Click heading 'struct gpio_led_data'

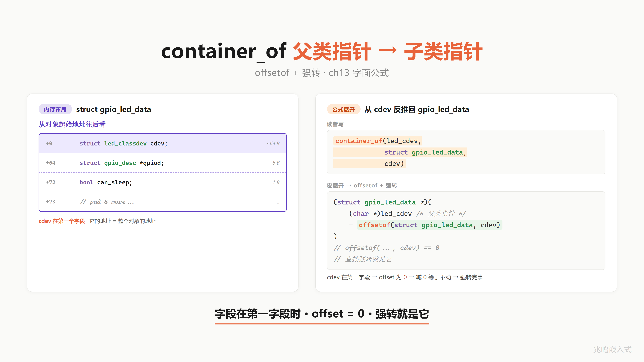(114, 109)
